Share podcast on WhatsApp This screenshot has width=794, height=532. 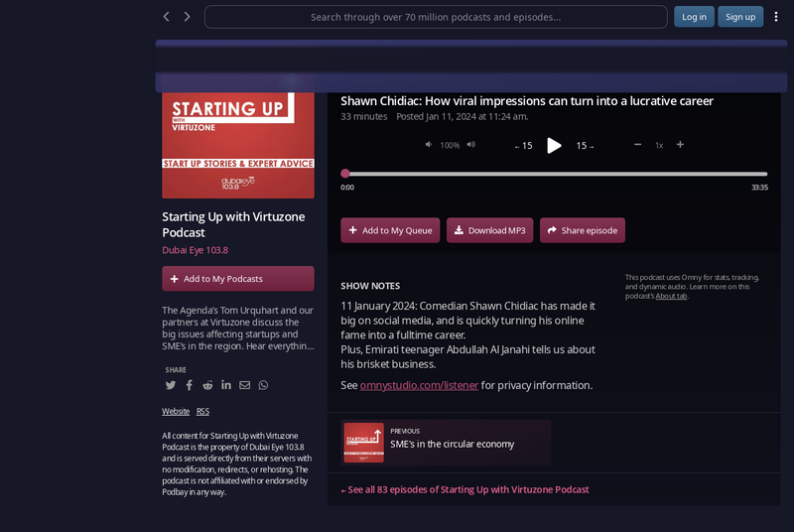[263, 385]
